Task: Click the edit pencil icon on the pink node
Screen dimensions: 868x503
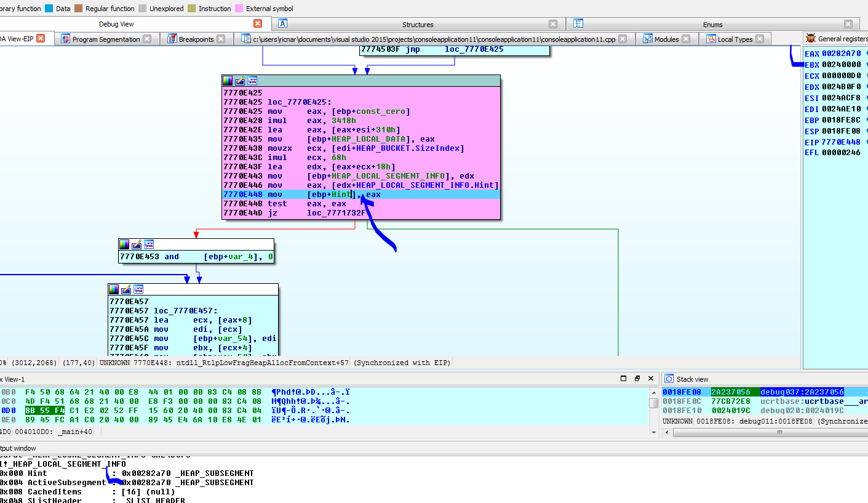Action: (x=240, y=81)
